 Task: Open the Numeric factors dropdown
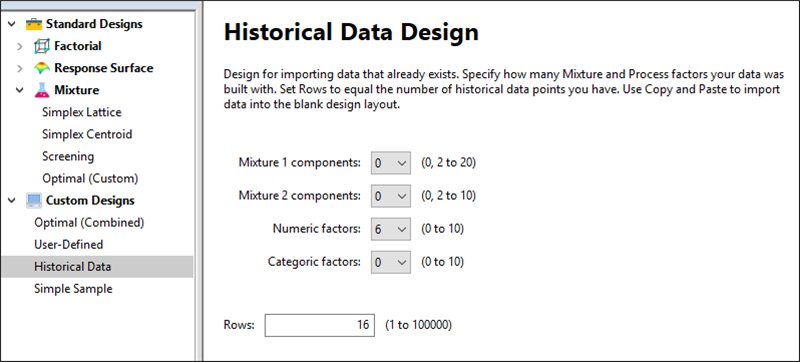click(391, 229)
